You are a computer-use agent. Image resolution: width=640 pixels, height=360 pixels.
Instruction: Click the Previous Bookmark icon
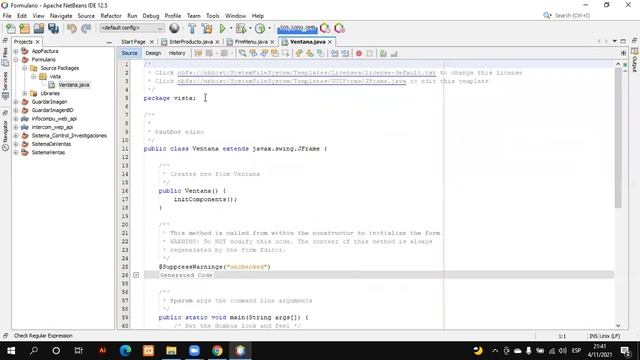coord(299,53)
